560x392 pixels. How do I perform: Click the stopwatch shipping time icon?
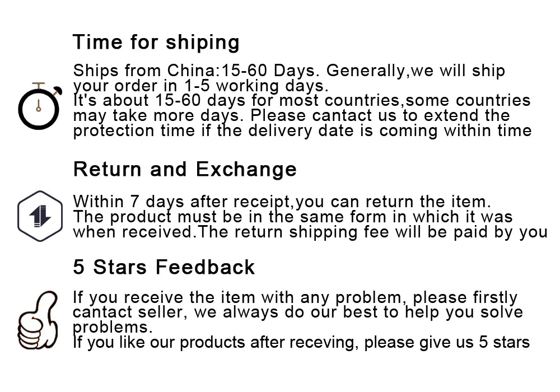coord(39,106)
